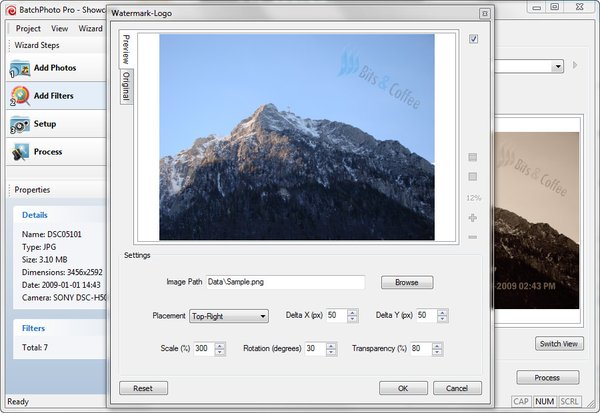Click the Delta X value field

337,315
